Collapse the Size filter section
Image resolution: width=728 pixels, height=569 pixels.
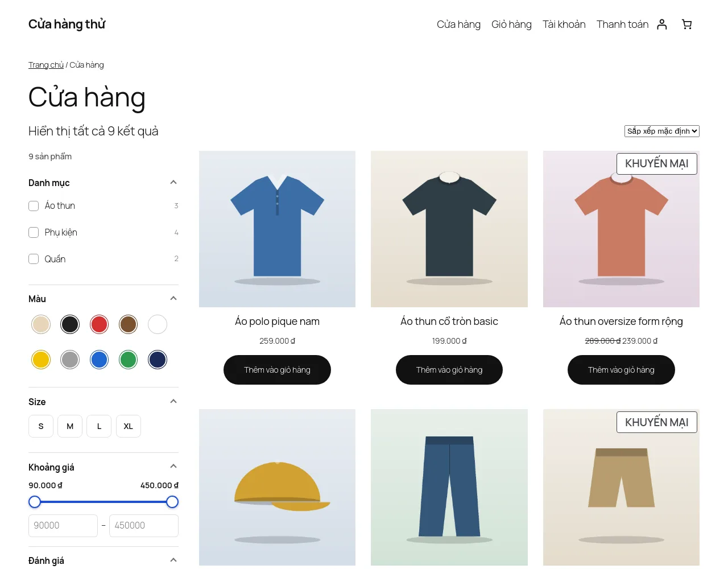pos(173,401)
